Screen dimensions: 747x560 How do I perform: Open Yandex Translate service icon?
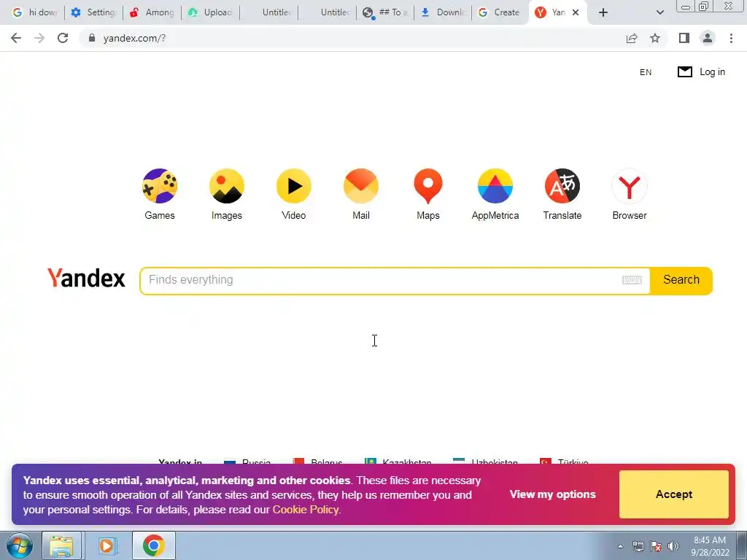click(562, 186)
